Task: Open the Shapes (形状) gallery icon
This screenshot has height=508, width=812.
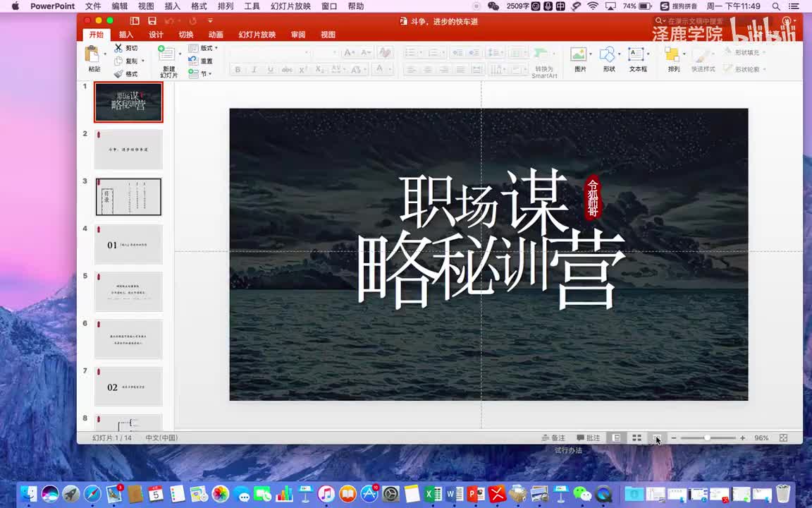Action: (607, 54)
